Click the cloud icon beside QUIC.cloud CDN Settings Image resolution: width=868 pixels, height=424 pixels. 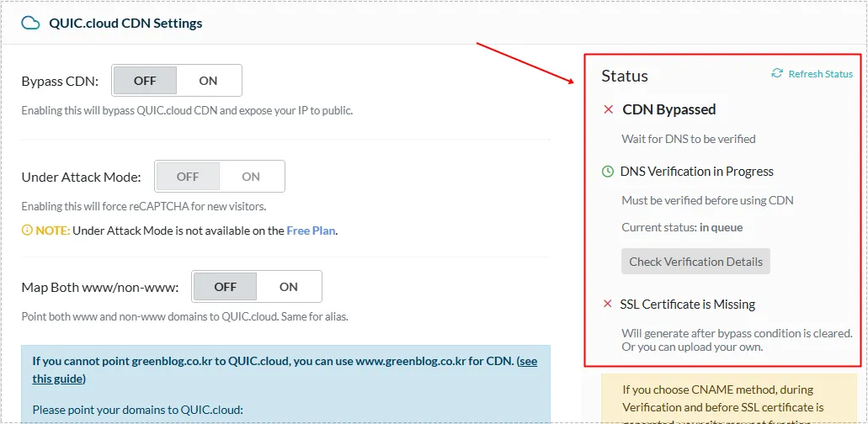(30, 24)
